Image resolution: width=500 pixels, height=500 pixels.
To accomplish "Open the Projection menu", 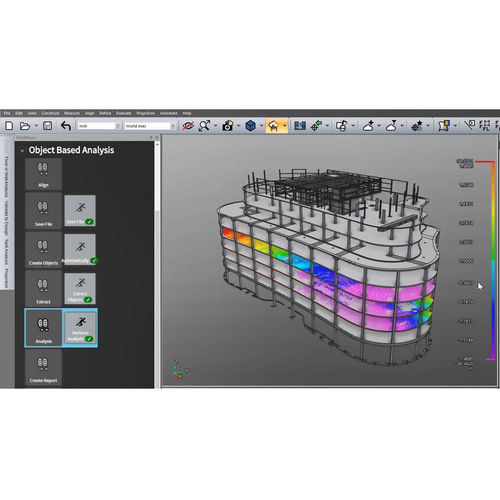I will [146, 113].
